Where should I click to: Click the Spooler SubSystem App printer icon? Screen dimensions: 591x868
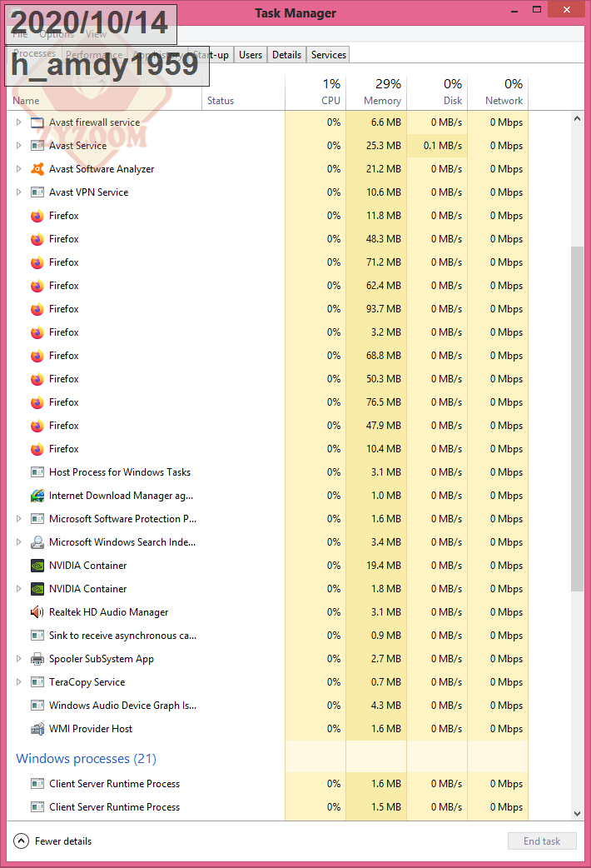(37, 659)
